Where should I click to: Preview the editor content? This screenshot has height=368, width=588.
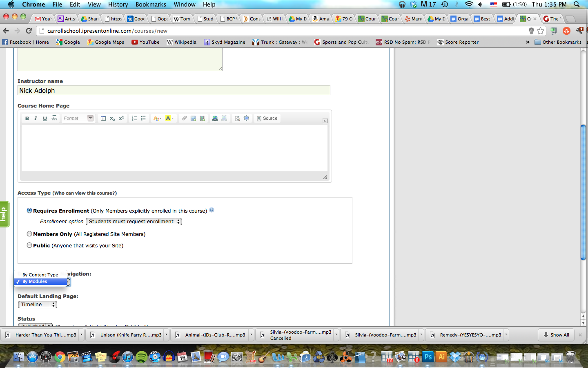coord(237,118)
